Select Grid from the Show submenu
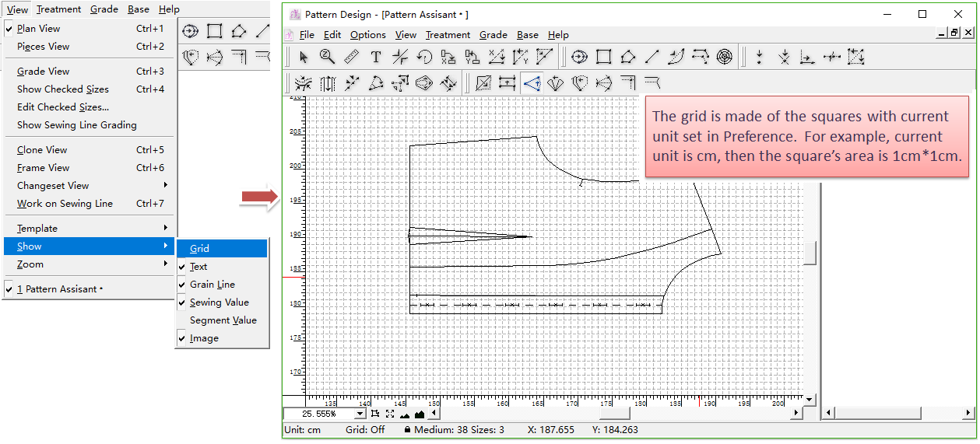Viewport: 980px width, 444px height. (200, 249)
